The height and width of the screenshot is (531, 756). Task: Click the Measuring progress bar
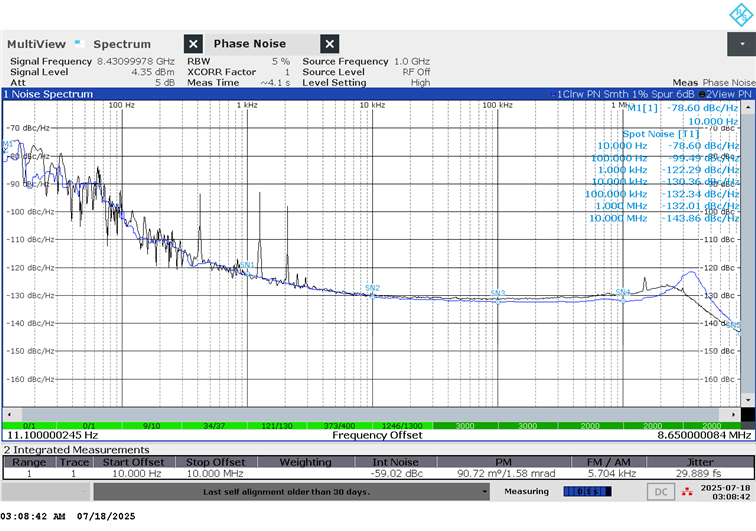point(587,491)
